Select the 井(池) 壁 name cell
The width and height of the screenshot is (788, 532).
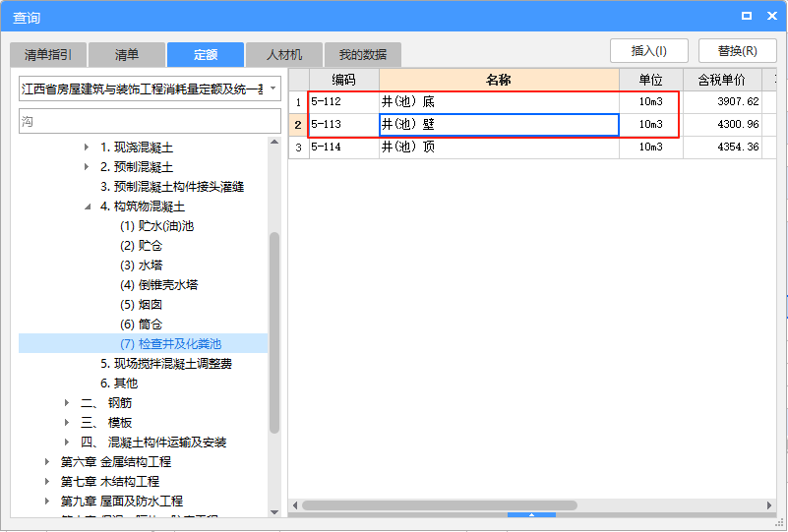coord(499,125)
